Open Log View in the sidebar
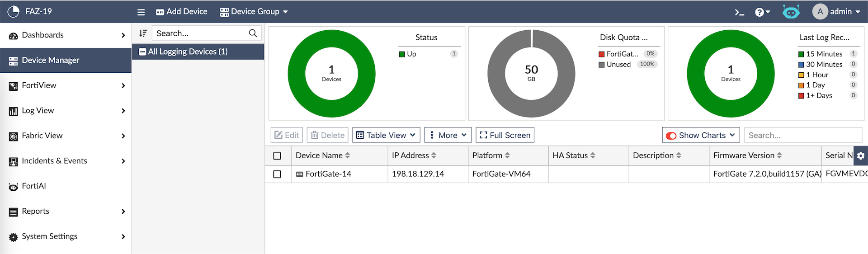This screenshot has width=868, height=254. point(38,111)
